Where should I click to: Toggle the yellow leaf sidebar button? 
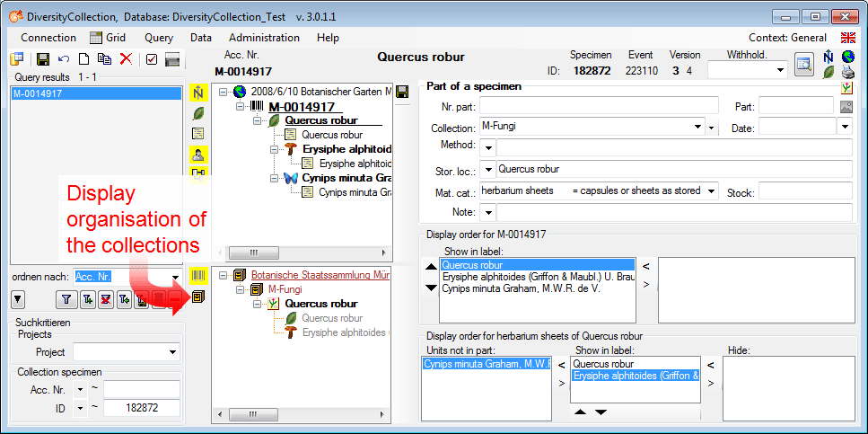[x=198, y=112]
